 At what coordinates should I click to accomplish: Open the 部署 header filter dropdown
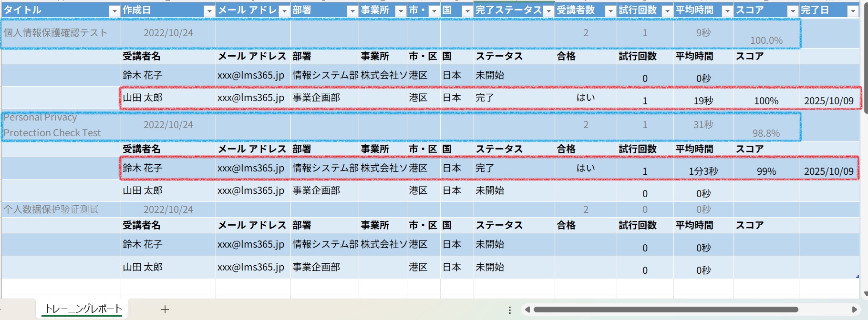(352, 11)
